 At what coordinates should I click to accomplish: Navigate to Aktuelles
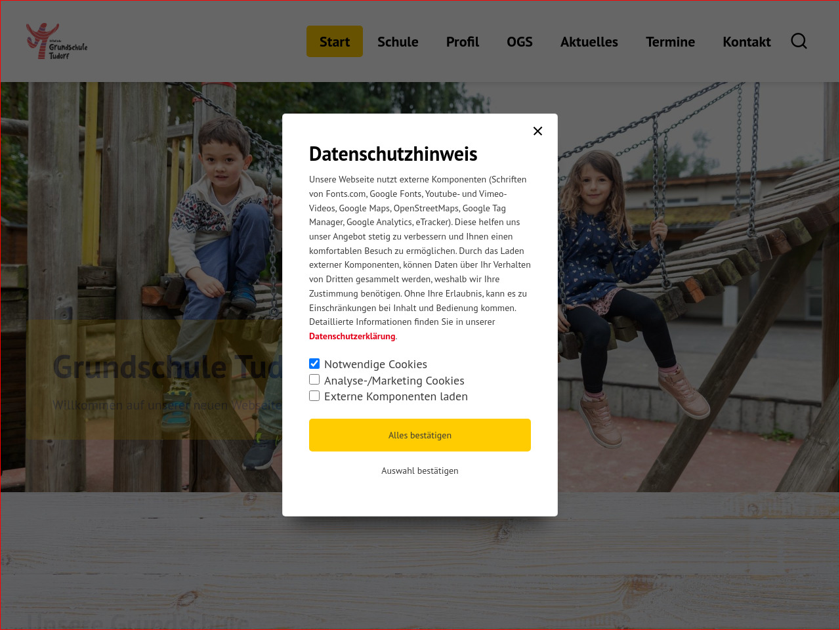(589, 41)
